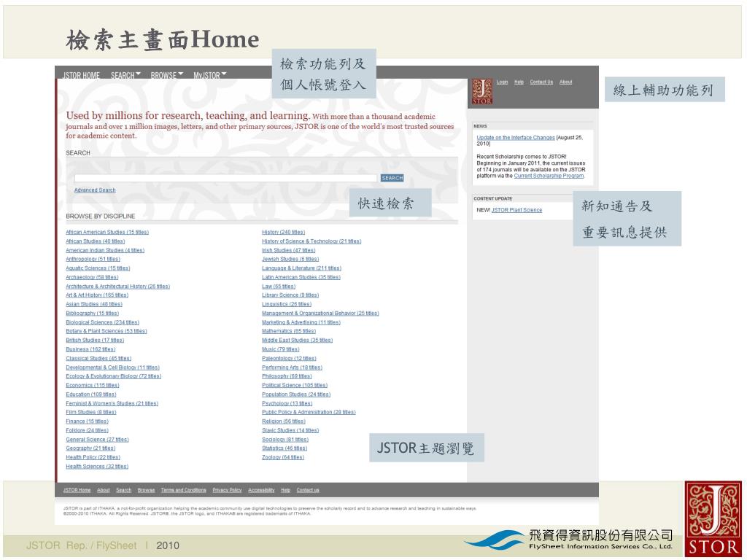Browse History of Science & Technology

pos(311,241)
